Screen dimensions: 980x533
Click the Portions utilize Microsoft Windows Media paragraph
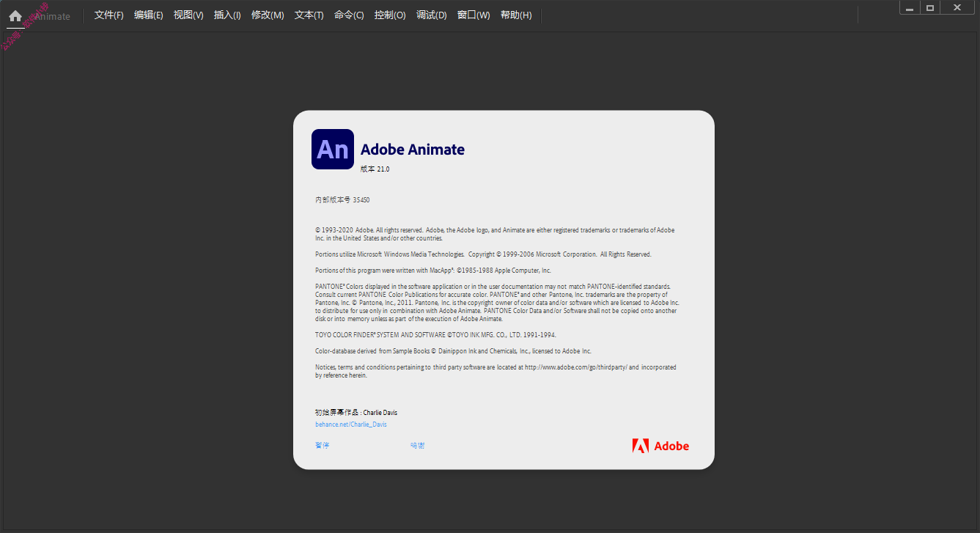[x=483, y=254]
